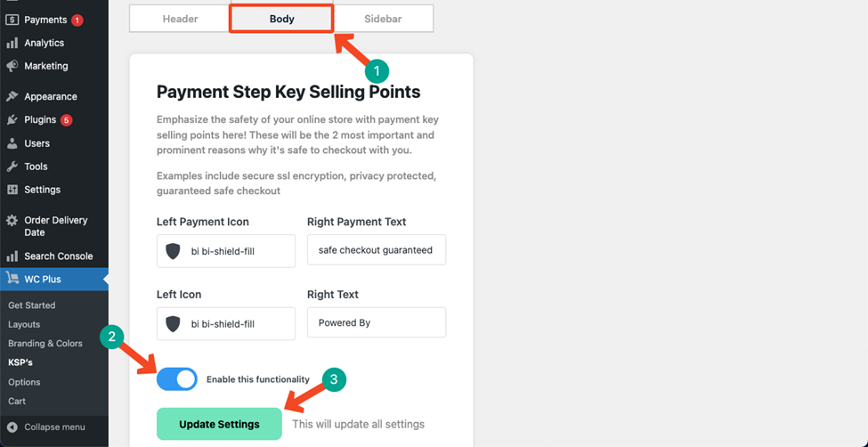
Task: Click the Right Text field containing Powered By
Action: coord(377,322)
